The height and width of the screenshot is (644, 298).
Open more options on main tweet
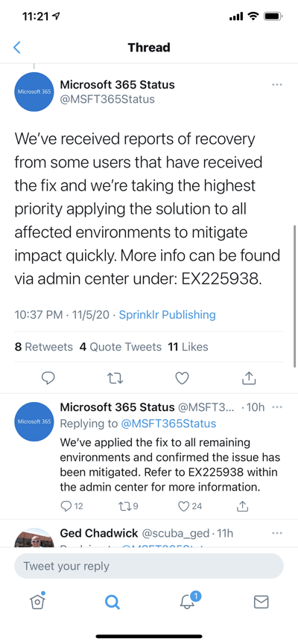277,85
